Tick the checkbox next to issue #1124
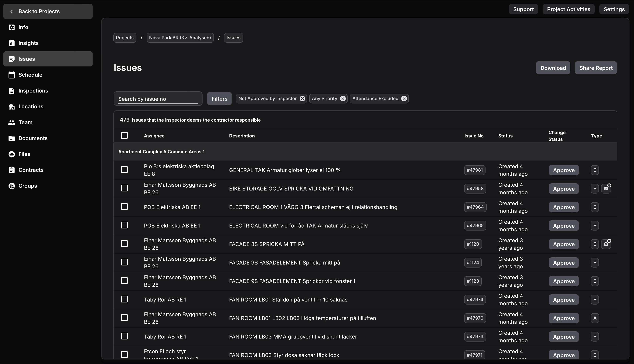This screenshot has height=364, width=634. [x=124, y=262]
